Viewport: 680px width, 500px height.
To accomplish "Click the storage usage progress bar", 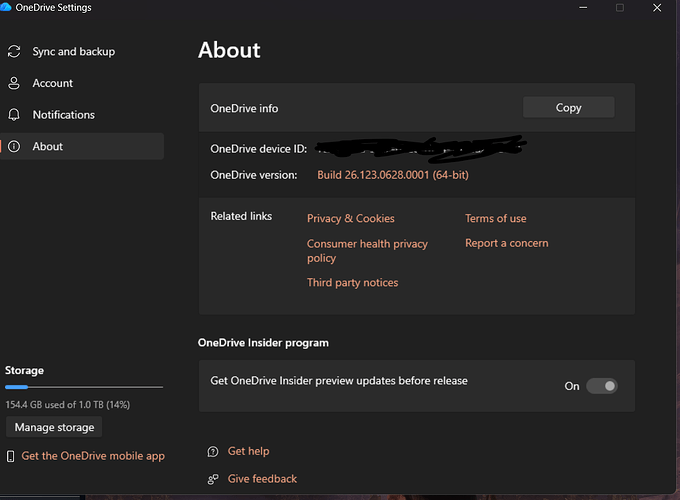I will point(84,387).
